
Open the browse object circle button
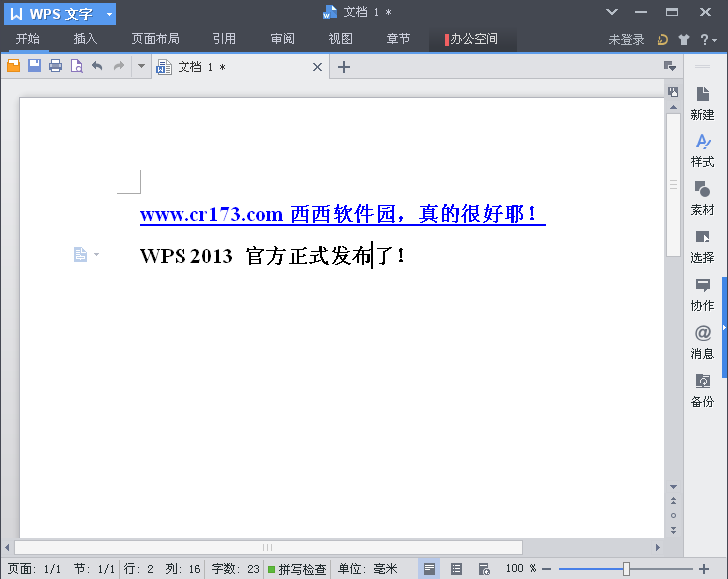click(673, 515)
